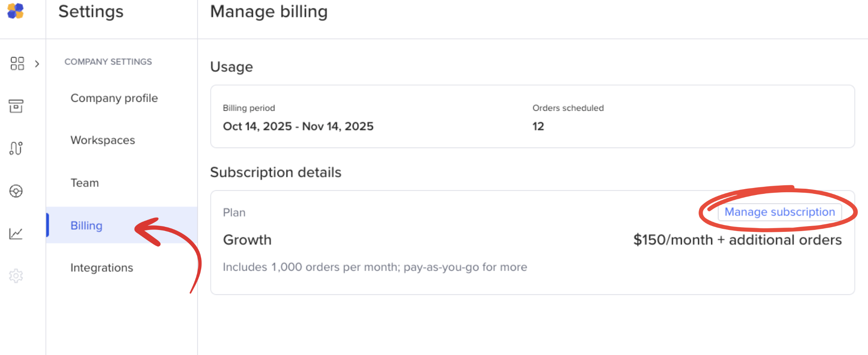The width and height of the screenshot is (868, 355).
Task: Go to the routes icon
Action: pos(16,148)
